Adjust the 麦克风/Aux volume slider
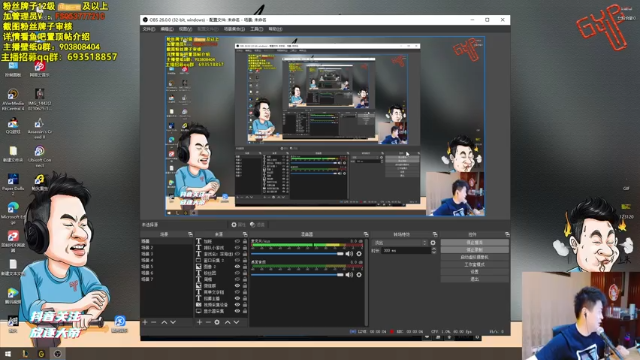Screen dimensions: 640x360 [x=298, y=254]
